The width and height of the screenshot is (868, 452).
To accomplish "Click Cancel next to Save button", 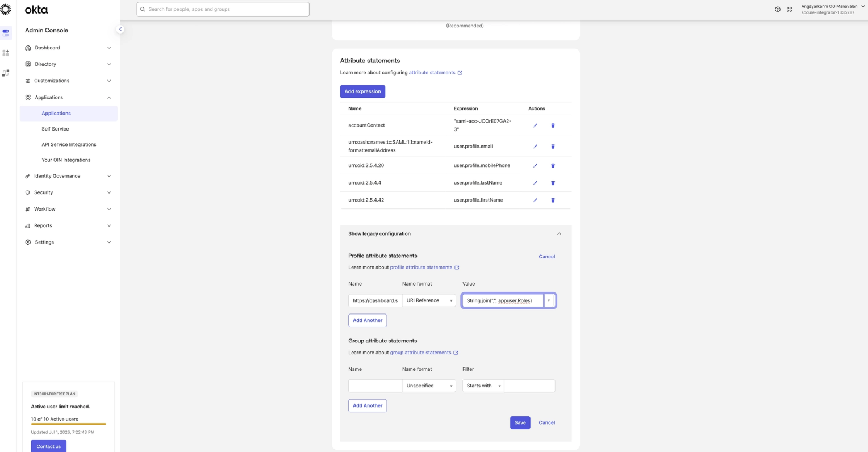I will 546,422.
